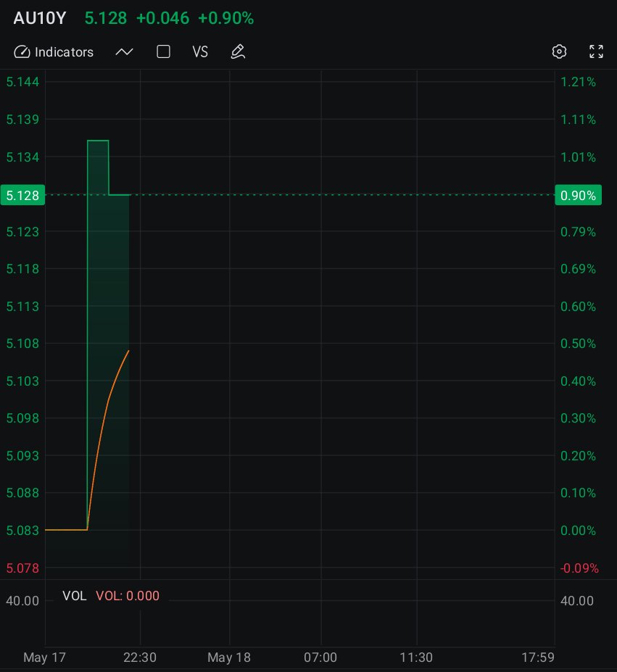Click the green 5.128 price tag on the left axis
Screen dimensions: 617x672
click(22, 195)
